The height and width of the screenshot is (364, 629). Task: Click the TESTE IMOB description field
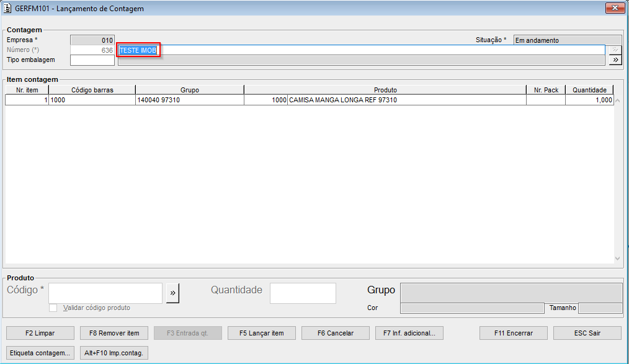tap(362, 50)
